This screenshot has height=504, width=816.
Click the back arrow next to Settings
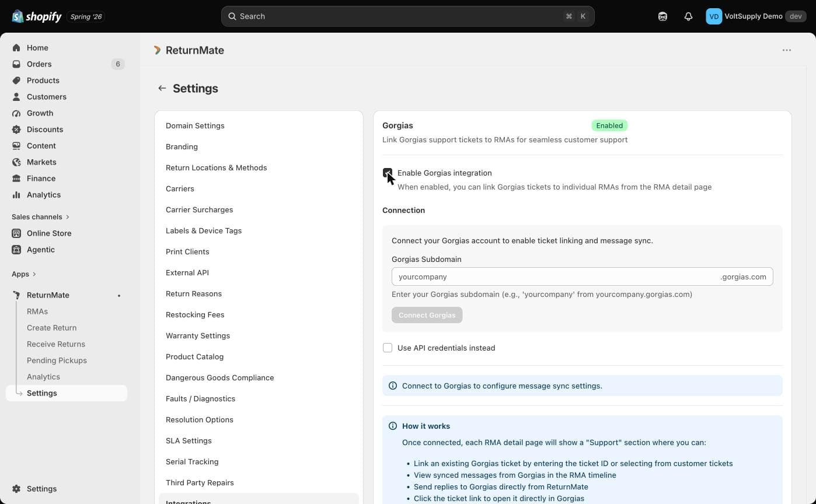162,88
